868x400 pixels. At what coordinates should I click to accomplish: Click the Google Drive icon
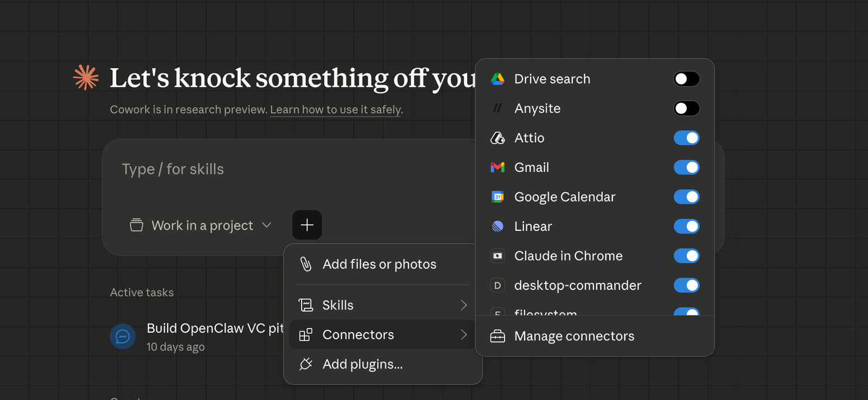[x=497, y=79]
